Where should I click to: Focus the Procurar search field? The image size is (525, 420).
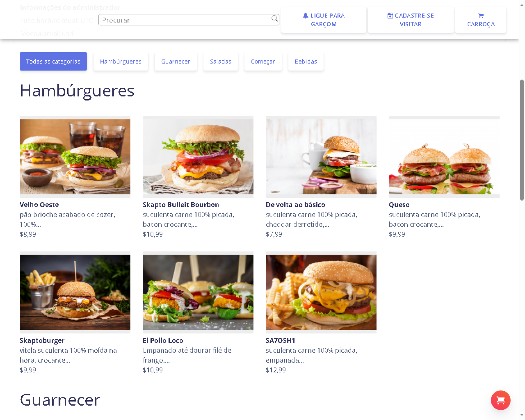coord(189,20)
